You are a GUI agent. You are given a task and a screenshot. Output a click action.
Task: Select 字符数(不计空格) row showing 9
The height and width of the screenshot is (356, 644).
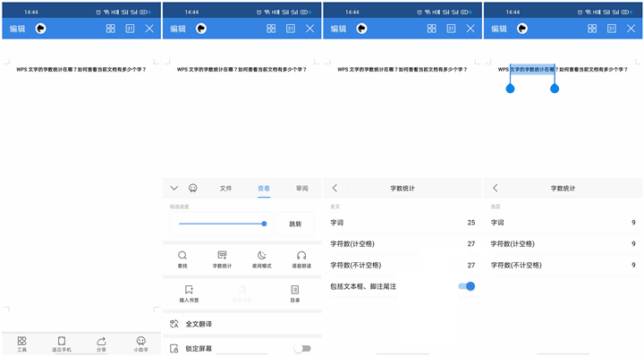[x=563, y=266]
